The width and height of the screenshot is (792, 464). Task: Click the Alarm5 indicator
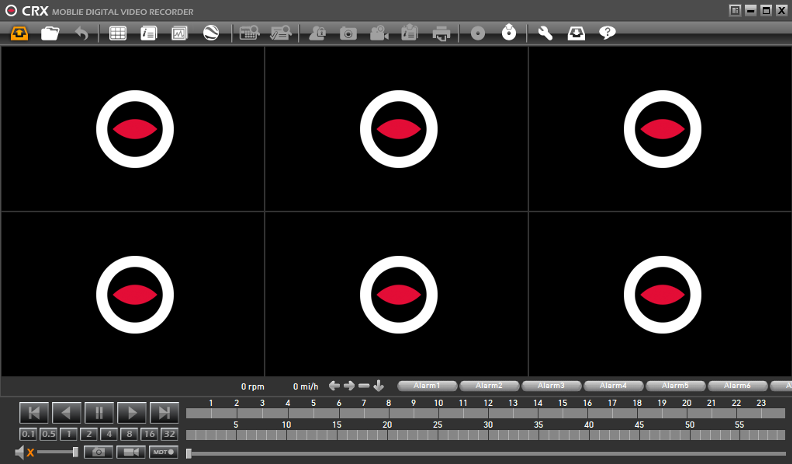pyautogui.click(x=676, y=386)
